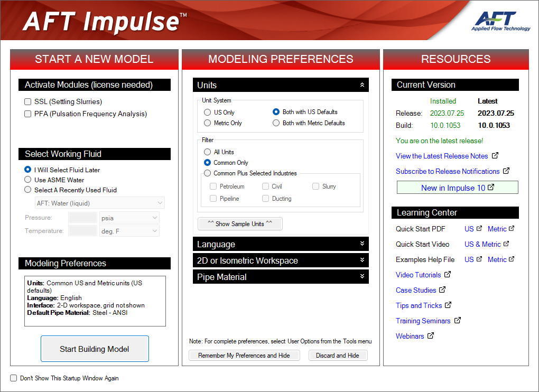Expand the Language section
Viewport: 539px width, 392px height.
(x=362, y=244)
